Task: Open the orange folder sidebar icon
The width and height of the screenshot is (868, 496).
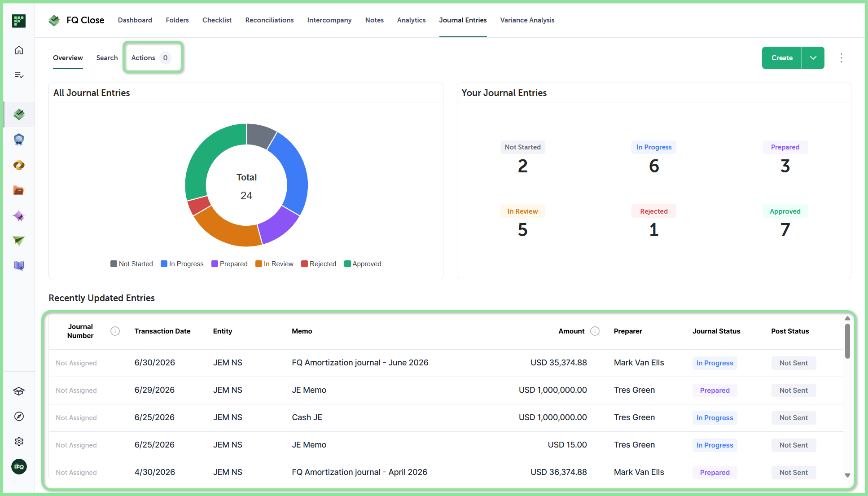Action: pos(19,190)
